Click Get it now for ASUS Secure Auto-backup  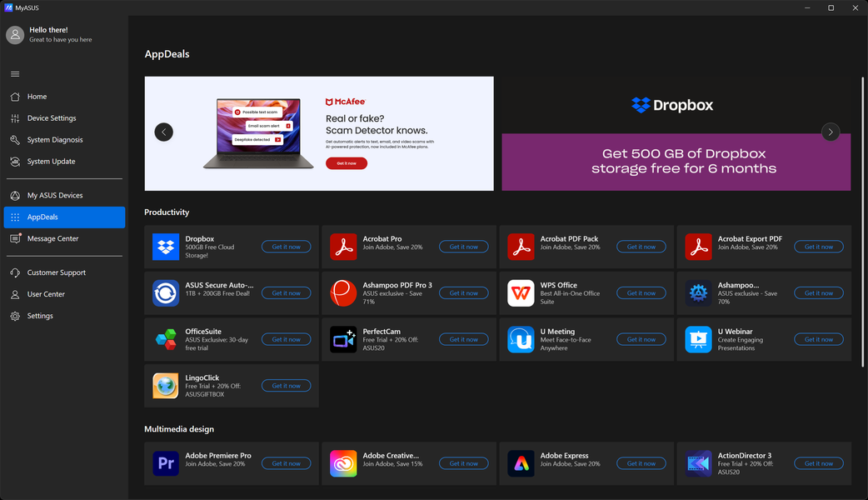287,292
